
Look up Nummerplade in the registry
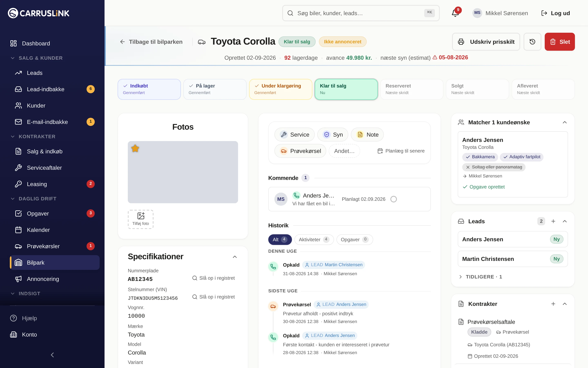213,278
